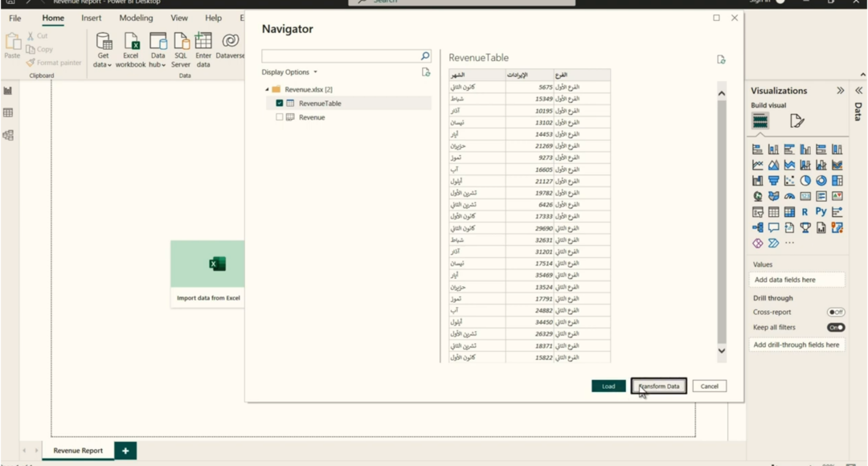Screen dimensions: 868x466
Task: Select the R script visual icon
Action: click(x=805, y=212)
